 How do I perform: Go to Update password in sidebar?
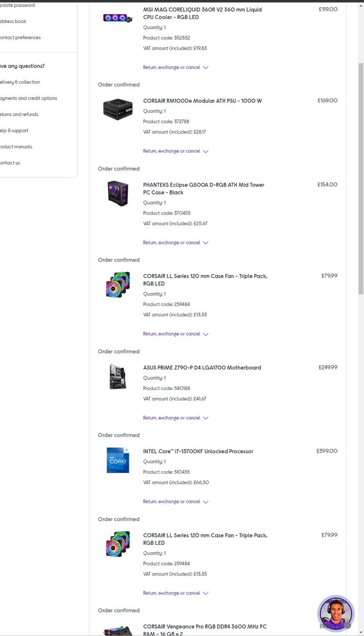17,5
